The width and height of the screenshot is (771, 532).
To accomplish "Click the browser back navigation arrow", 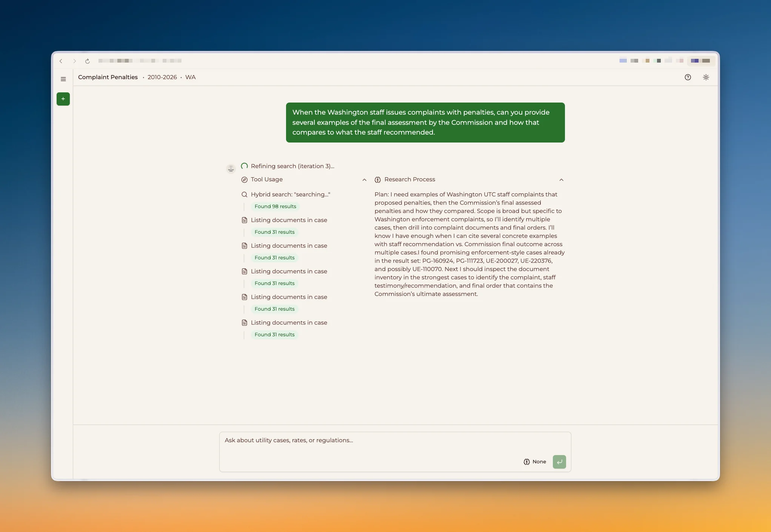I will coord(61,61).
